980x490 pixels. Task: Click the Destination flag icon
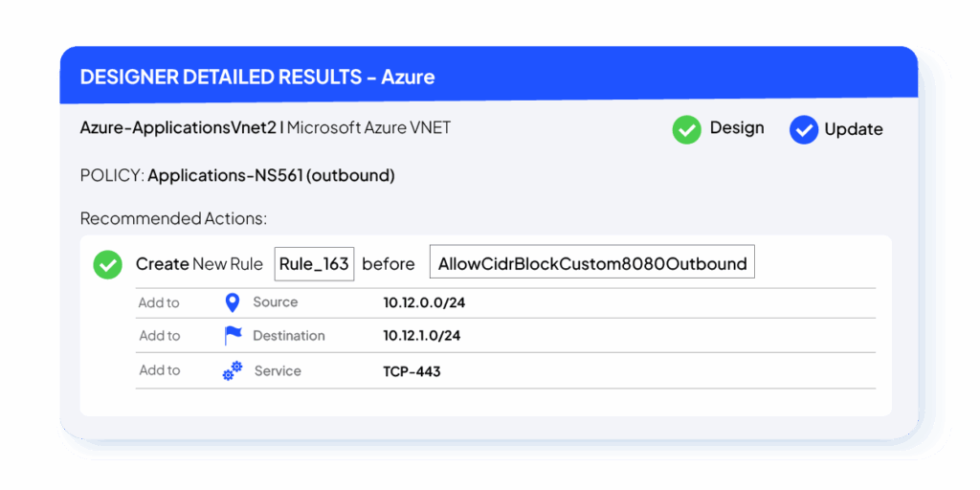[x=233, y=336]
